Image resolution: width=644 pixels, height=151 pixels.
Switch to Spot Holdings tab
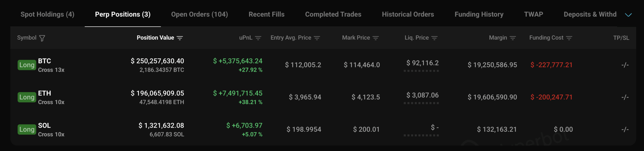[x=47, y=14]
